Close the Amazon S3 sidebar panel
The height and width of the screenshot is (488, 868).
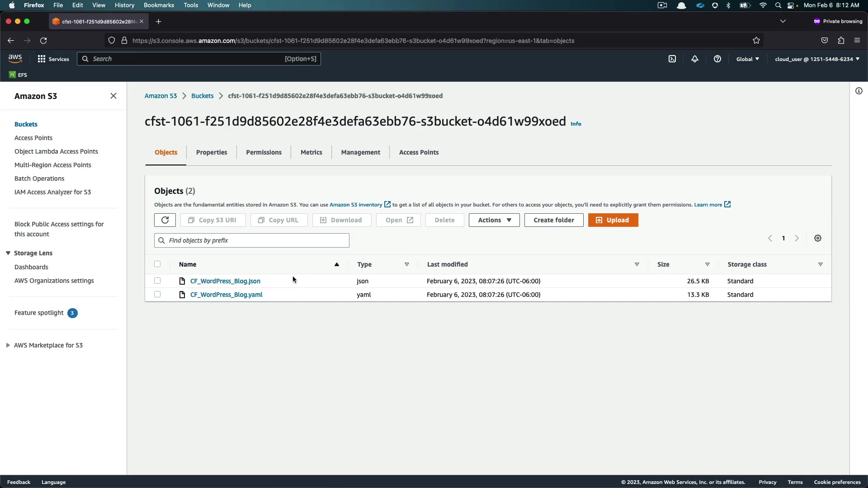pyautogui.click(x=113, y=96)
